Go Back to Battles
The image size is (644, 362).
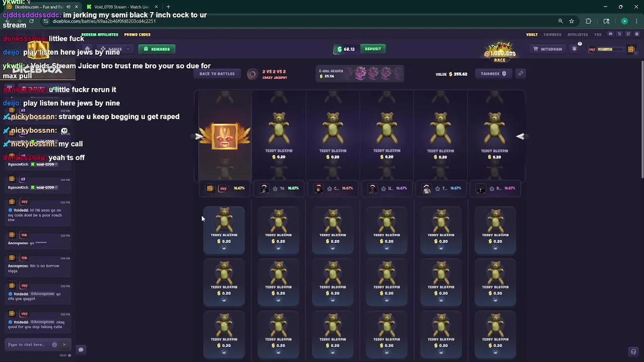[217, 73]
